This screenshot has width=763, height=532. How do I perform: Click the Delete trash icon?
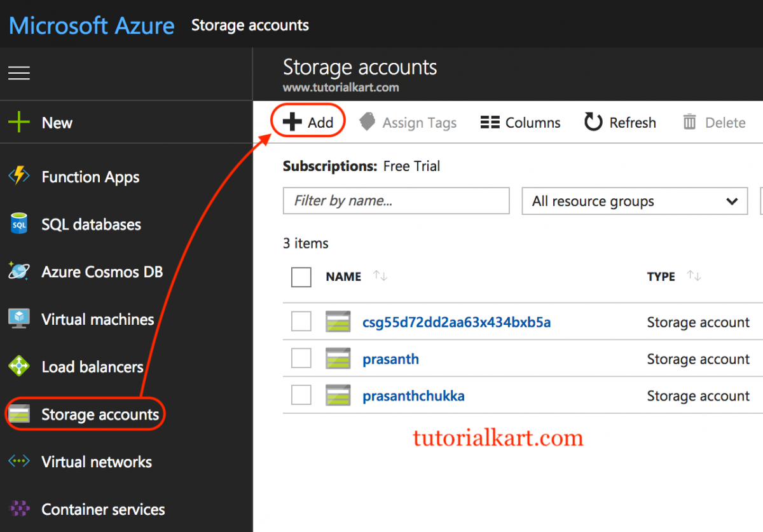(x=690, y=122)
